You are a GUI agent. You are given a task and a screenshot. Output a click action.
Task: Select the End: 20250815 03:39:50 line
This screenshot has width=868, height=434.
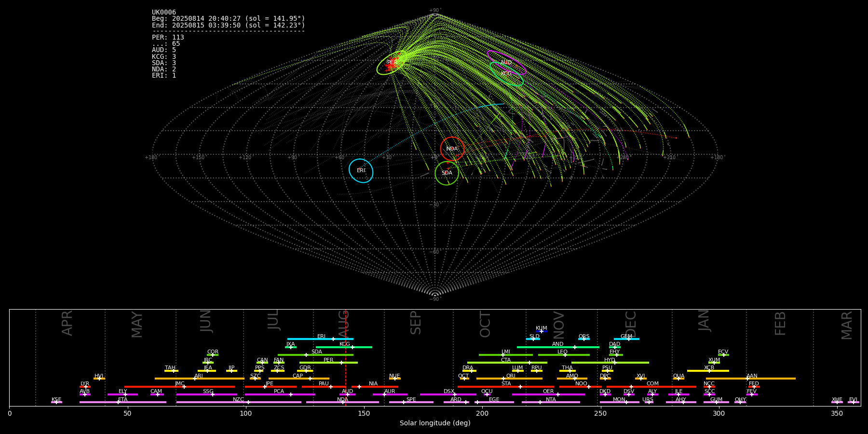[229, 25]
